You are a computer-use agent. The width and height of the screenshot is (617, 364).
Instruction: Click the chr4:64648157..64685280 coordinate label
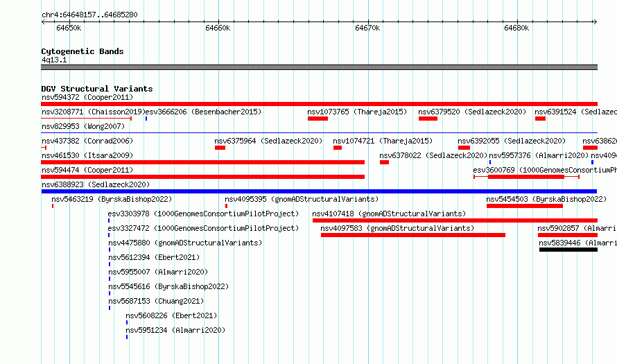pyautogui.click(x=89, y=15)
